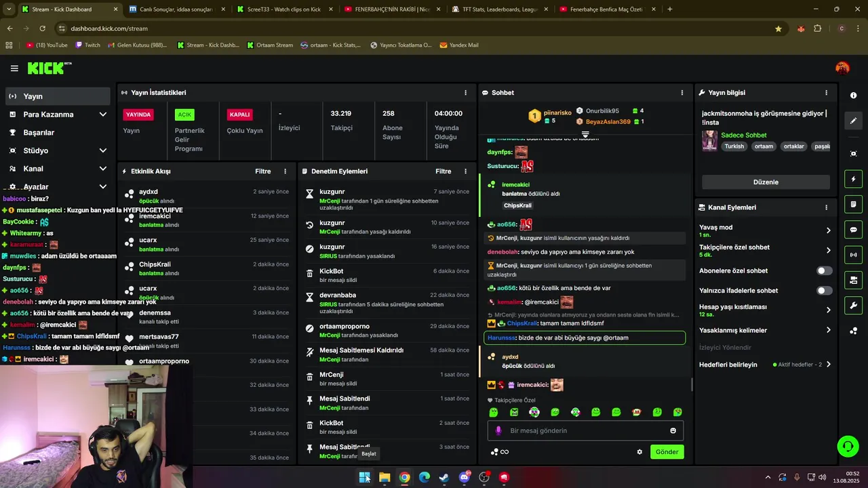Open Sohbet panel three-dot menu
Image resolution: width=868 pixels, height=488 pixels.
[682, 93]
